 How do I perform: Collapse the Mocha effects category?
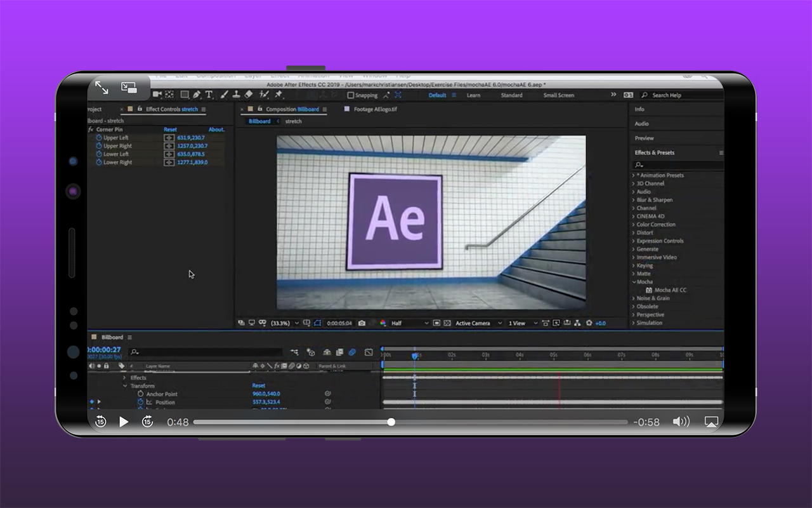[x=634, y=282]
